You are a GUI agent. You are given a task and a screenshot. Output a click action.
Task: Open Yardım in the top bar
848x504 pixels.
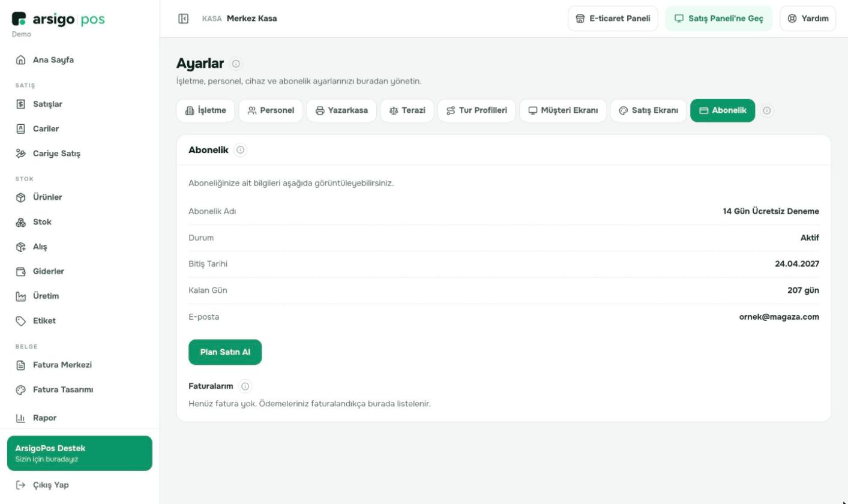tap(808, 19)
